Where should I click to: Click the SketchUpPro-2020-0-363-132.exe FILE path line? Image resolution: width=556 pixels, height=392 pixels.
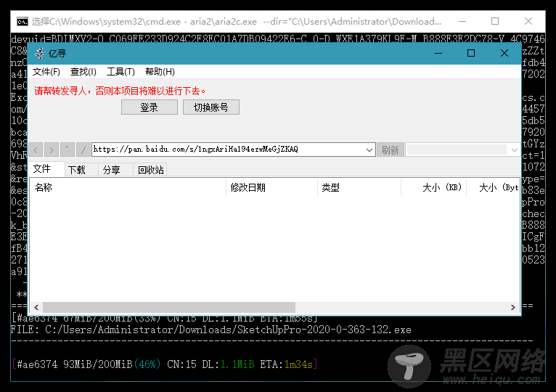coord(211,330)
